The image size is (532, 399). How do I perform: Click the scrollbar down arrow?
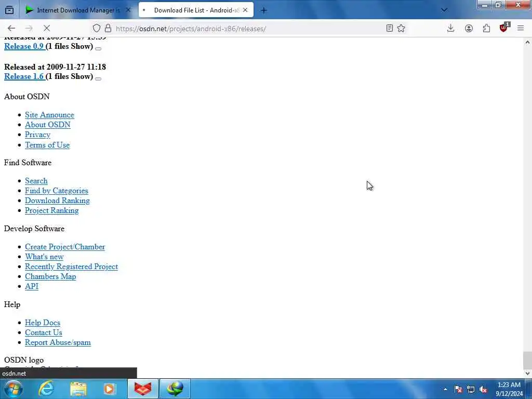point(527,373)
